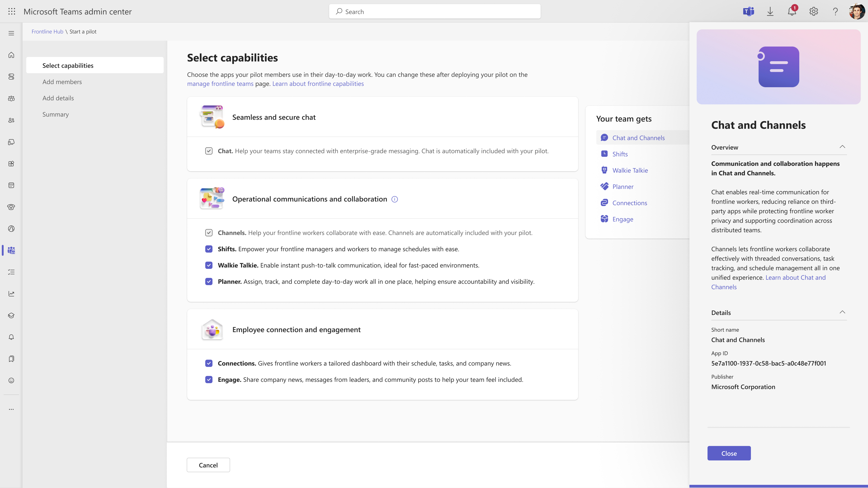Uncheck the Engage capability checkbox

point(209,380)
